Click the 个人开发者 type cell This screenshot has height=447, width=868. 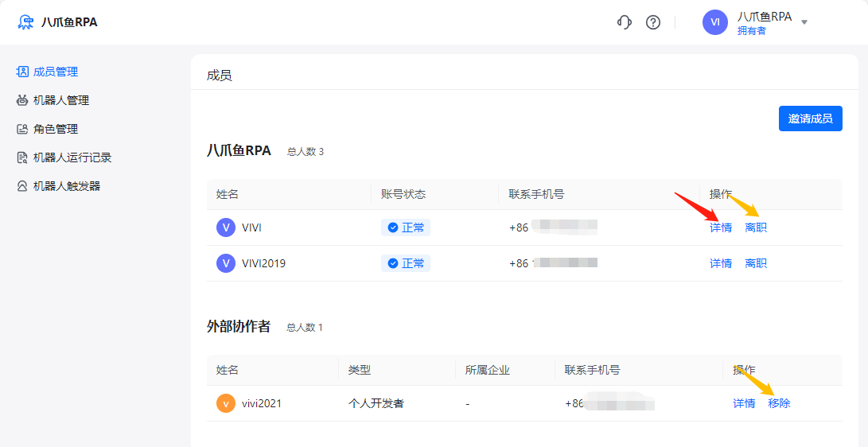coord(376,403)
